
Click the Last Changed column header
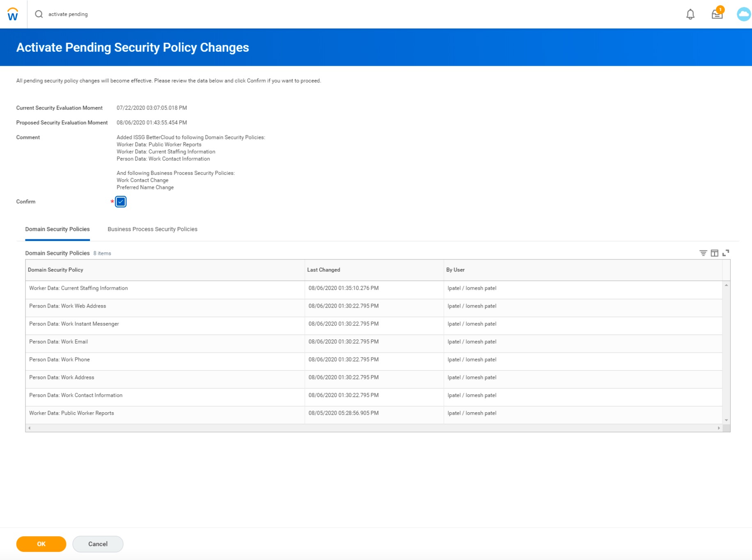324,270
